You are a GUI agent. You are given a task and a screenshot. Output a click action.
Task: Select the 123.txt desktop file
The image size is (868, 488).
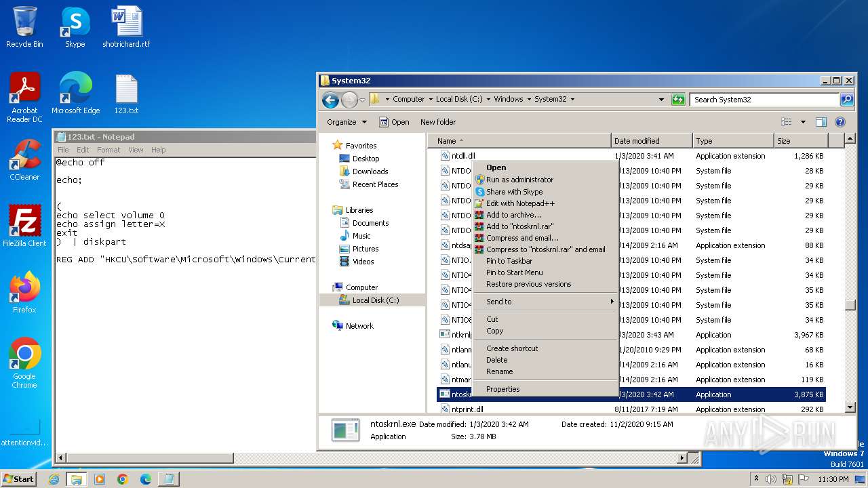tap(126, 94)
